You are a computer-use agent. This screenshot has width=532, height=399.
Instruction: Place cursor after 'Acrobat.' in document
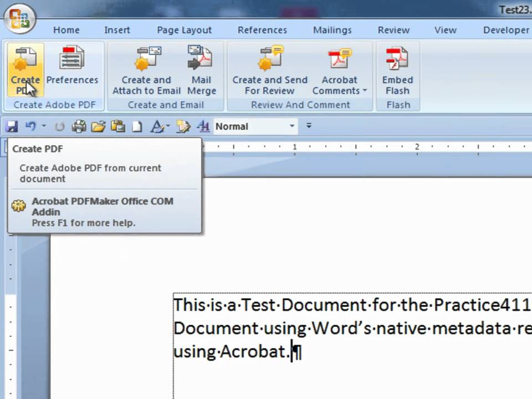click(x=291, y=351)
